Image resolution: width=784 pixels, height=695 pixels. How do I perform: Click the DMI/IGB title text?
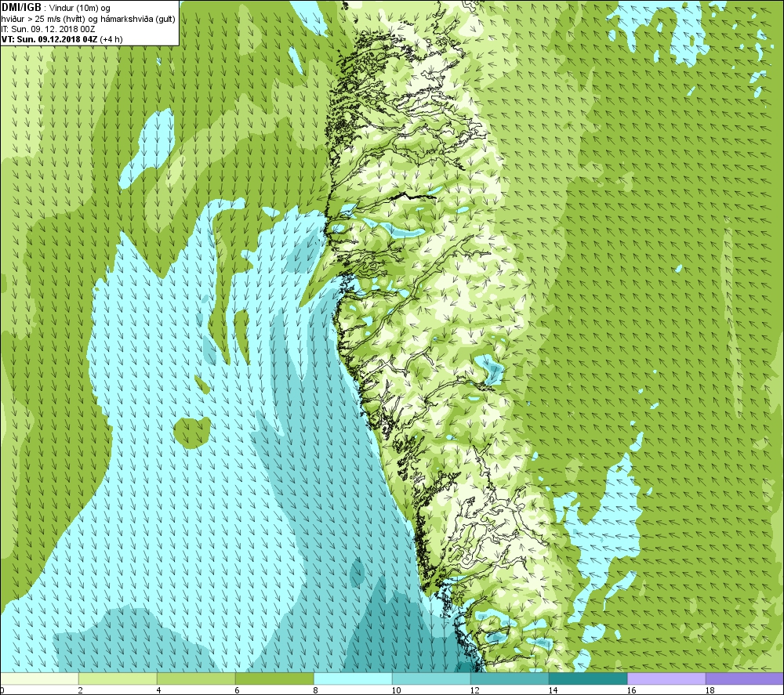pyautogui.click(x=21, y=8)
